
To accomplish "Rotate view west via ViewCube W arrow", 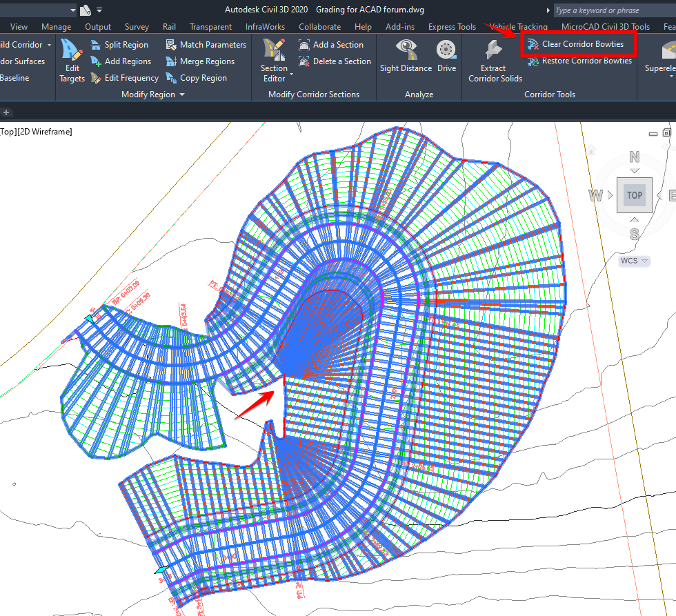I will coord(595,195).
